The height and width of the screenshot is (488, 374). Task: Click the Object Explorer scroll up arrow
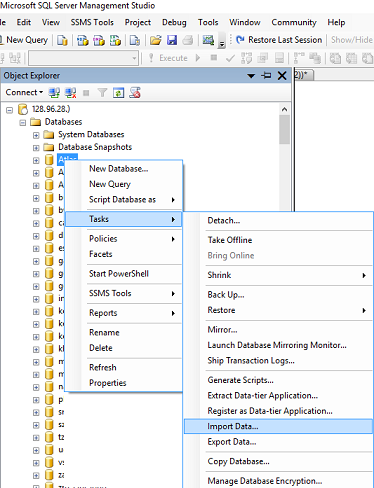tap(284, 109)
